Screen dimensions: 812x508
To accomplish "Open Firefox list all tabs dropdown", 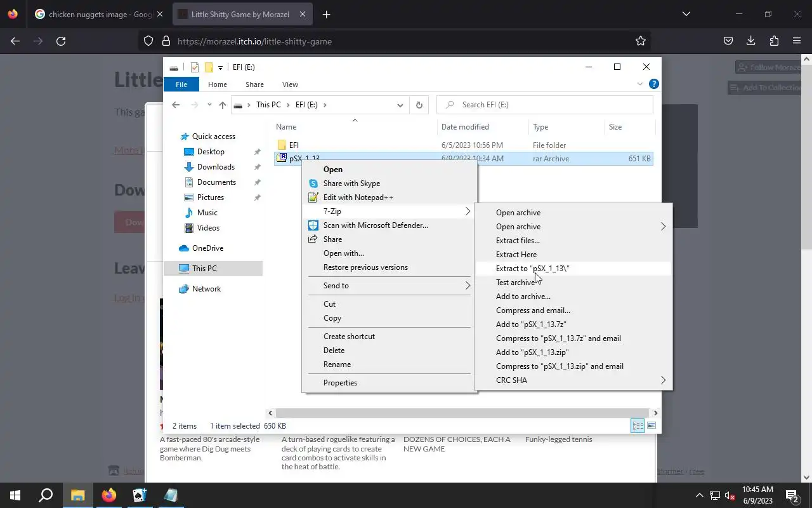I will tap(686, 14).
